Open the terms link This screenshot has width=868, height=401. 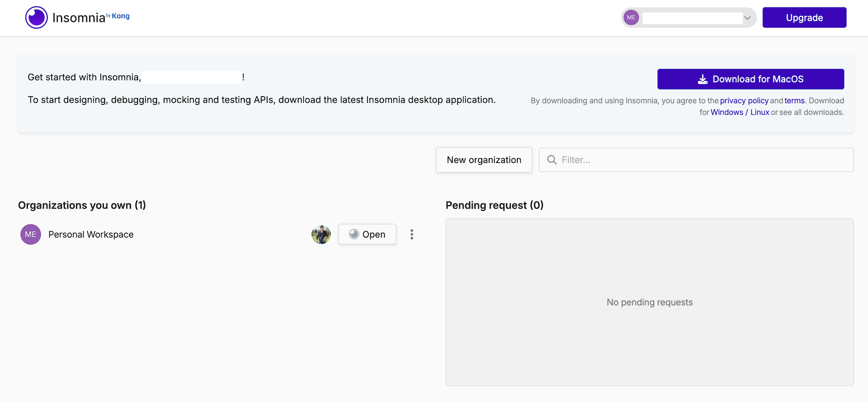click(794, 101)
